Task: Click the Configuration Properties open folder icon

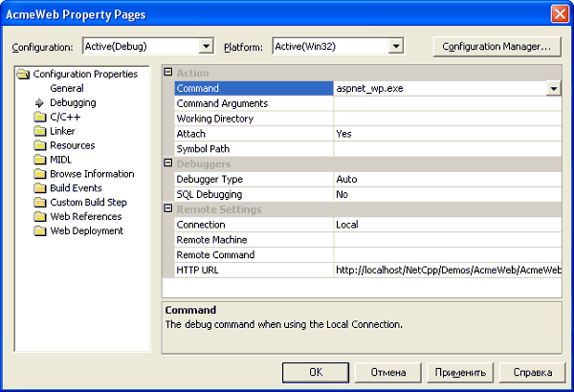Action: (x=24, y=75)
